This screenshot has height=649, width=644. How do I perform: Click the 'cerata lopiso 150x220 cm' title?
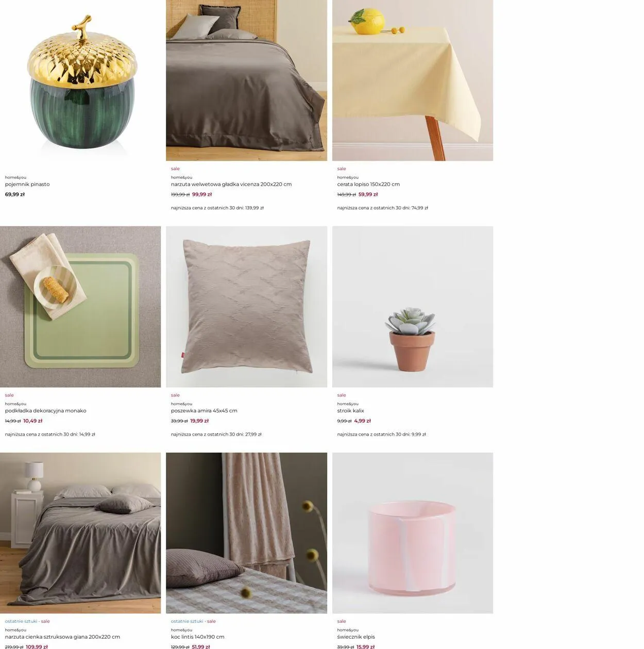coord(368,184)
